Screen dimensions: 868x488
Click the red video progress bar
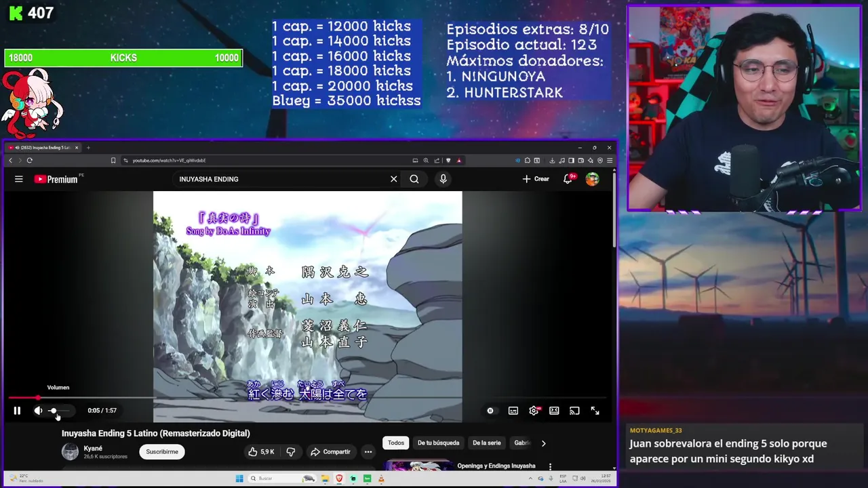(308, 398)
